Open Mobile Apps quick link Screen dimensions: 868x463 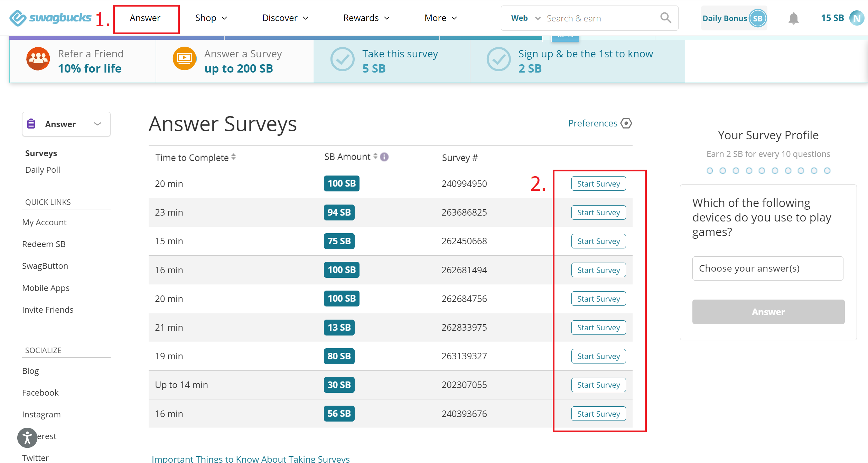click(46, 288)
